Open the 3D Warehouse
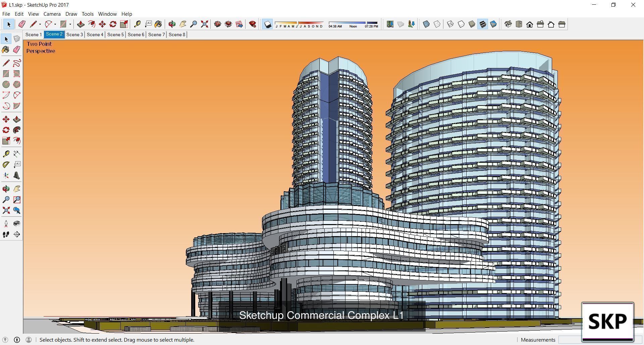Image resolution: width=644 pixels, height=345 pixels. [x=218, y=24]
